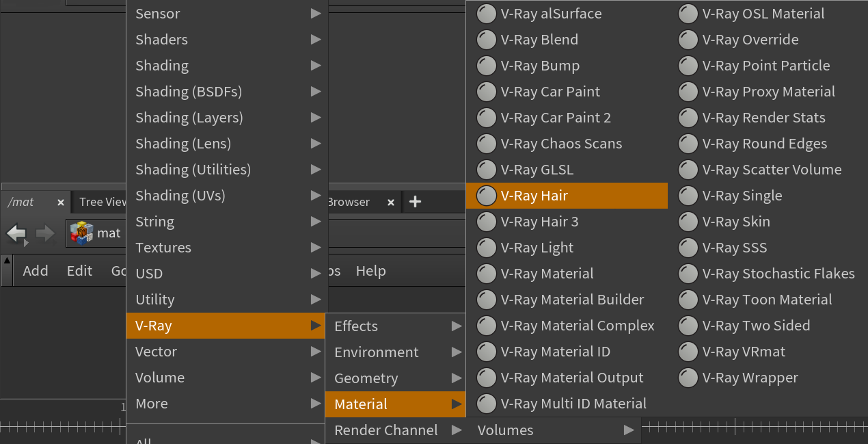Image resolution: width=868 pixels, height=444 pixels.
Task: Click the V-Ray Scatter Volume icon
Action: pos(688,170)
